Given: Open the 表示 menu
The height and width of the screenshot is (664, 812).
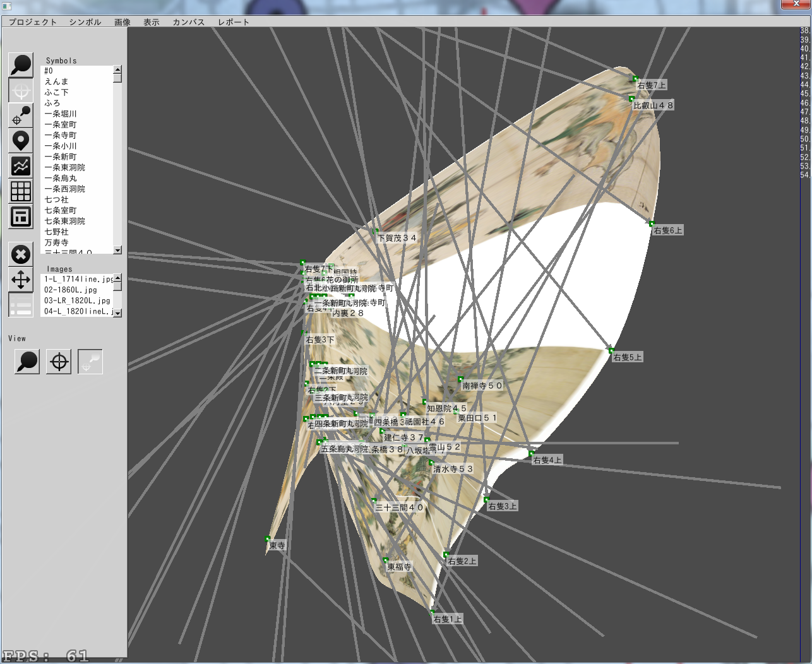Looking at the screenshot, I should (152, 22).
